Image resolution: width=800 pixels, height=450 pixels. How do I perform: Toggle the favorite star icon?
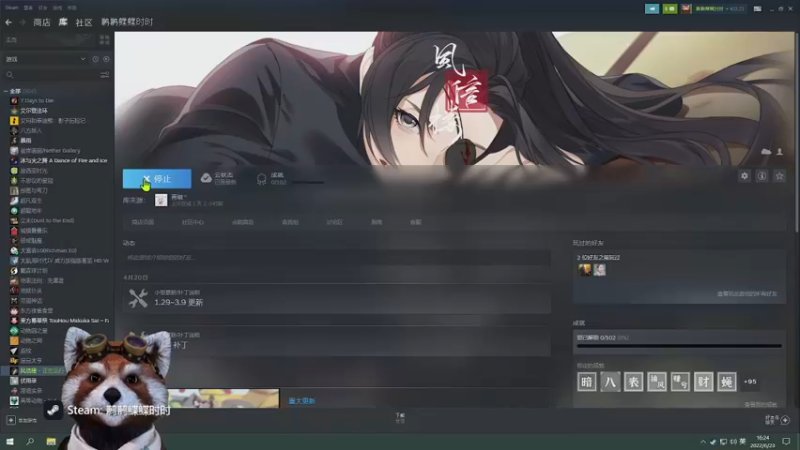click(x=779, y=176)
